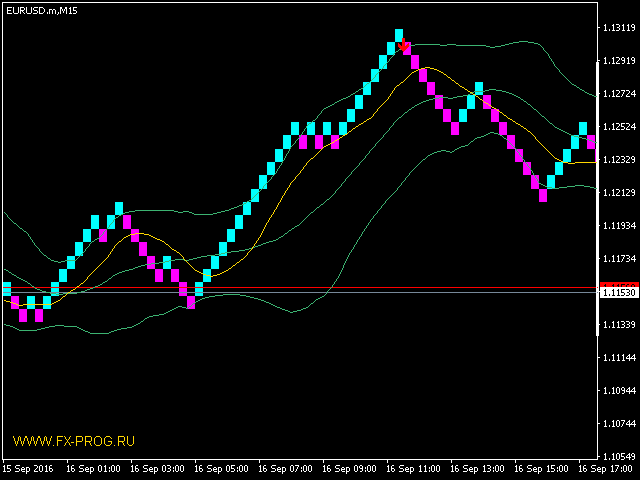This screenshot has height=480, width=640.
Task: Click the 1.13119 price scale label
Action: point(619,28)
